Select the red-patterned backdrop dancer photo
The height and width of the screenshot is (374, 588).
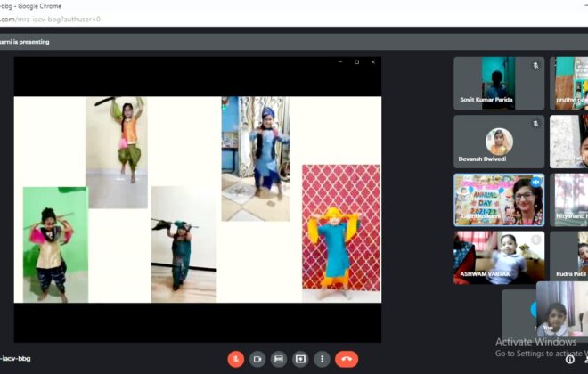pos(341,233)
